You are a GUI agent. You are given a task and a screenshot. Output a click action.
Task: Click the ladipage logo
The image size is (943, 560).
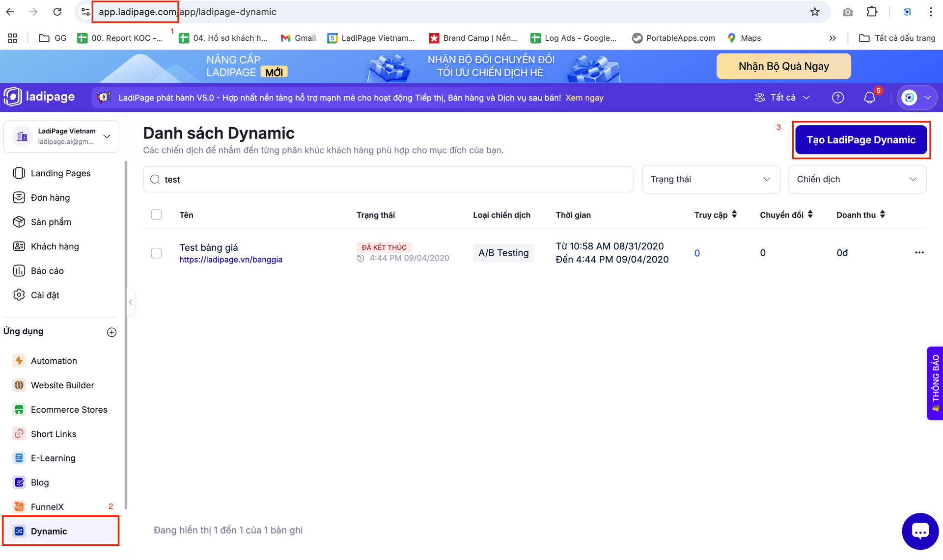point(39,97)
